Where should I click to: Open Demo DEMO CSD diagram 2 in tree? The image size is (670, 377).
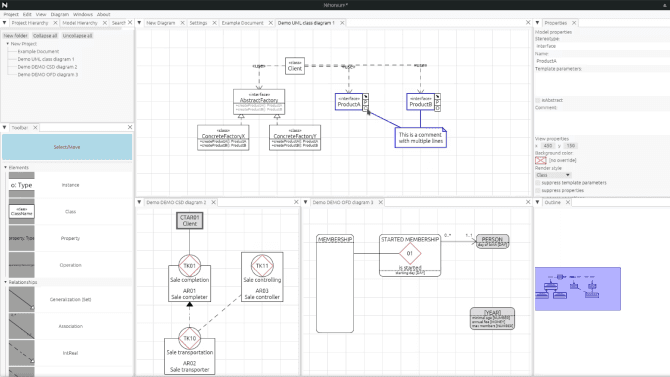point(47,67)
